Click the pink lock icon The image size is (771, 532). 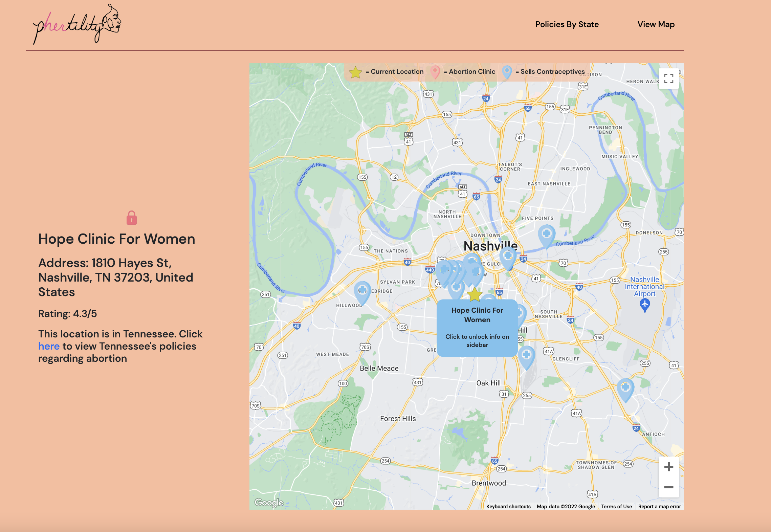pos(132,218)
